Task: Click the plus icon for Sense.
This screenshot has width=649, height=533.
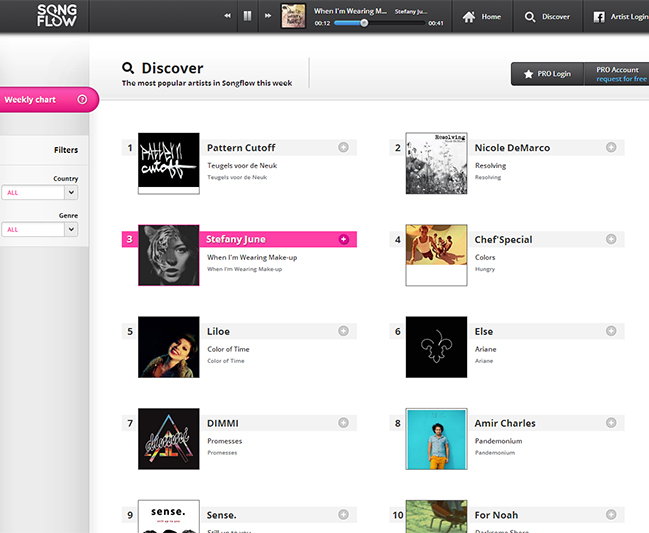Action: click(343, 514)
